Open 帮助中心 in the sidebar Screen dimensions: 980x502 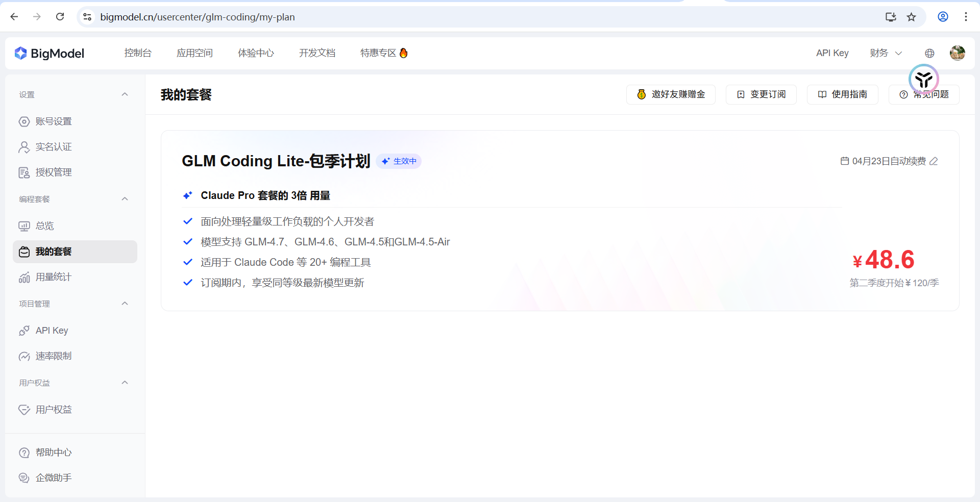click(x=75, y=453)
